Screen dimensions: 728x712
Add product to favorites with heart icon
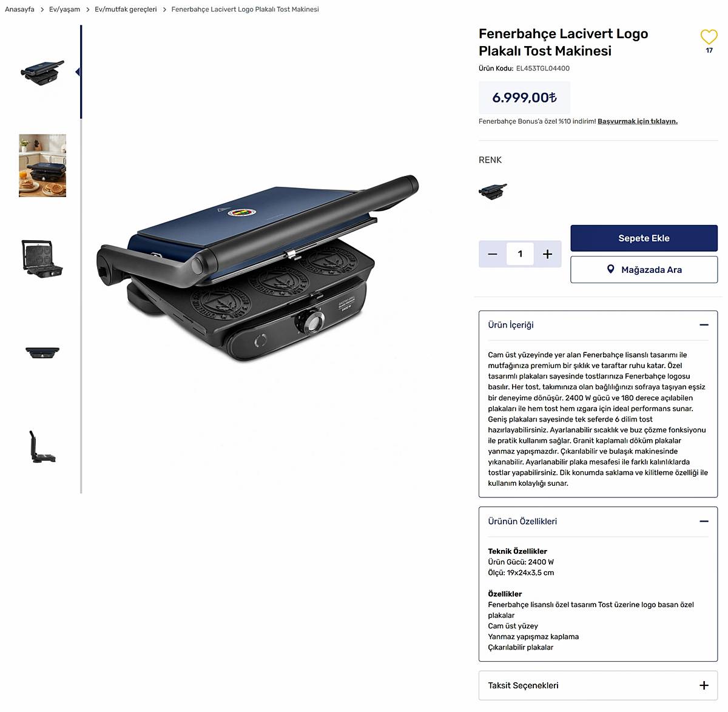[709, 36]
